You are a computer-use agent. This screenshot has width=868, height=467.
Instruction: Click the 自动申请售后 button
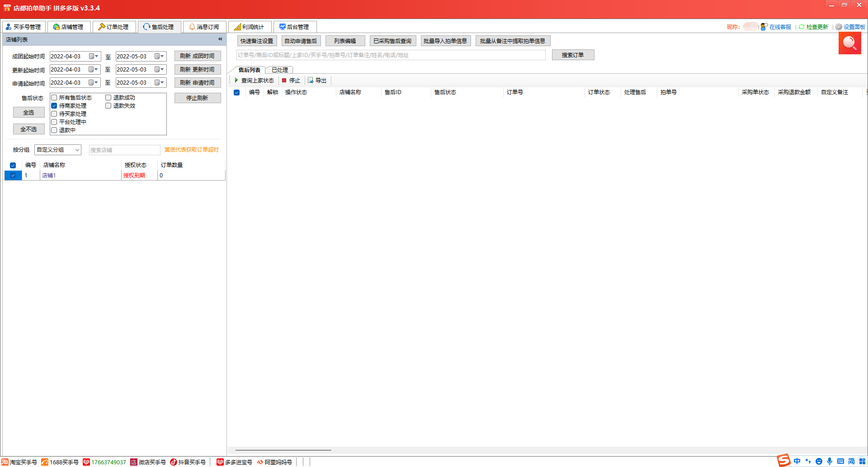pos(301,41)
